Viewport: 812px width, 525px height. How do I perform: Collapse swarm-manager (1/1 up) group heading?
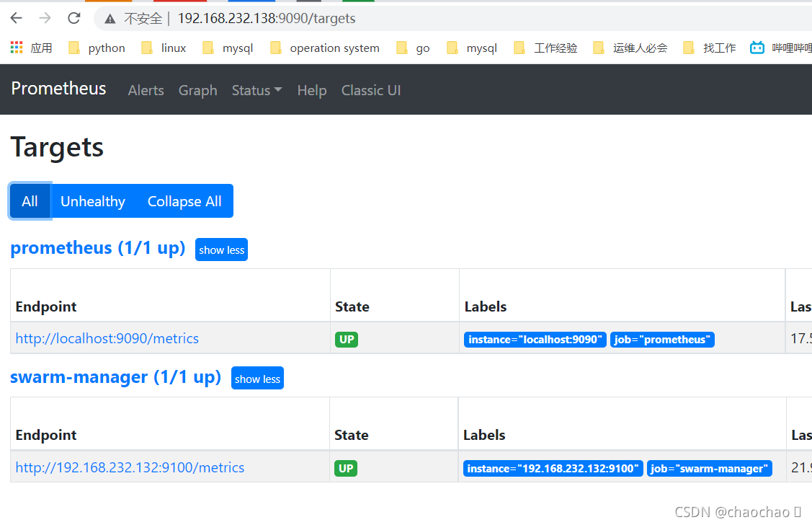115,377
